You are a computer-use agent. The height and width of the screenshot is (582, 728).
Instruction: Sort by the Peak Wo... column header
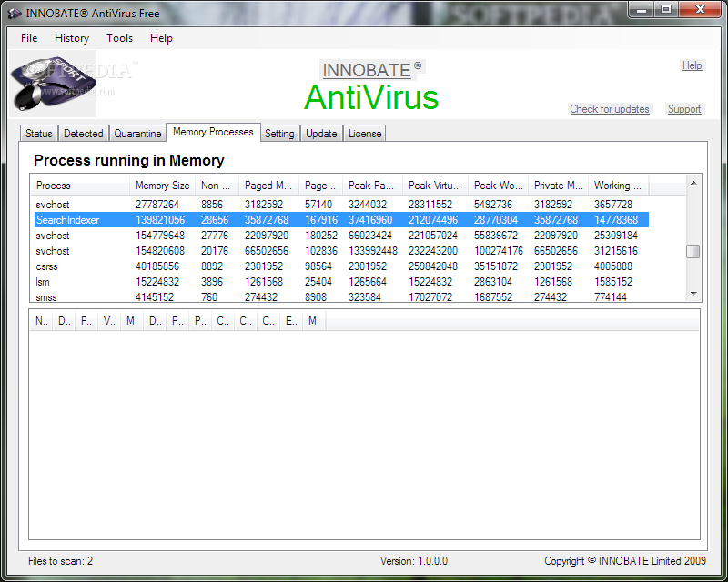(499, 186)
